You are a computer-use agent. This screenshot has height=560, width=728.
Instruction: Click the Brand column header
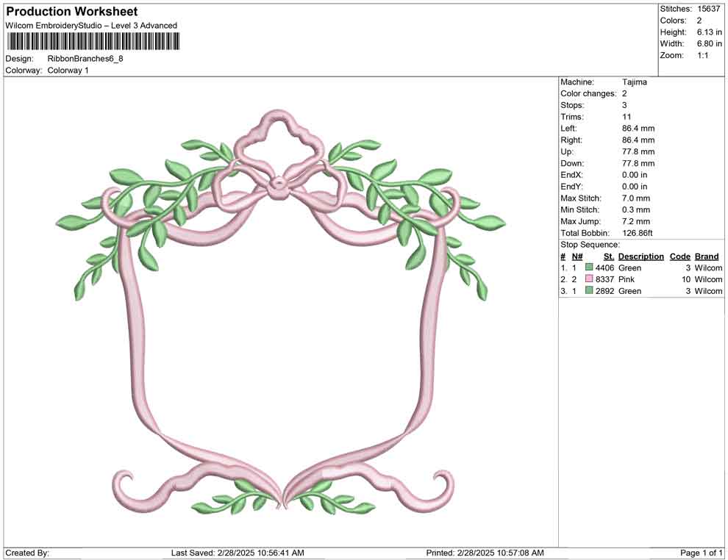click(707, 256)
